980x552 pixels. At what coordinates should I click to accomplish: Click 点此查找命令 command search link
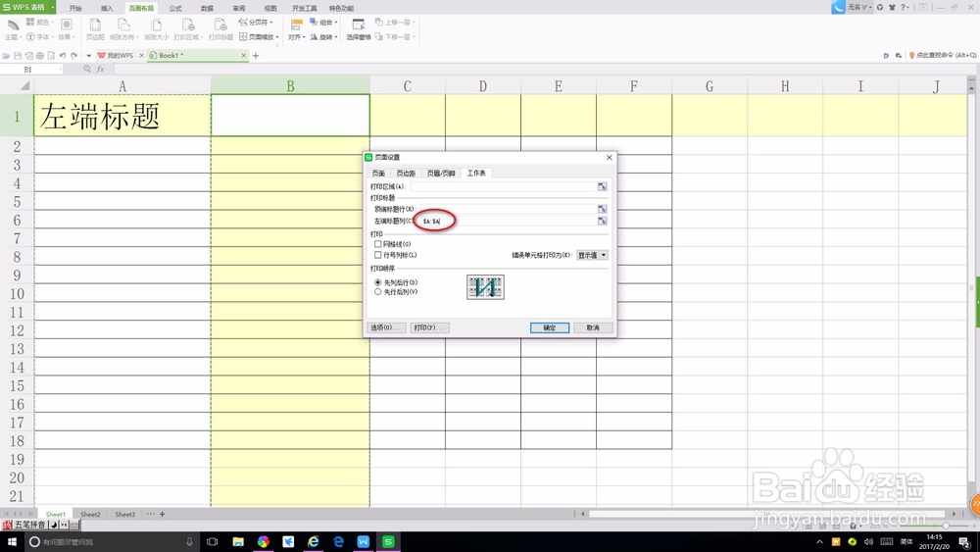pyautogui.click(x=943, y=55)
